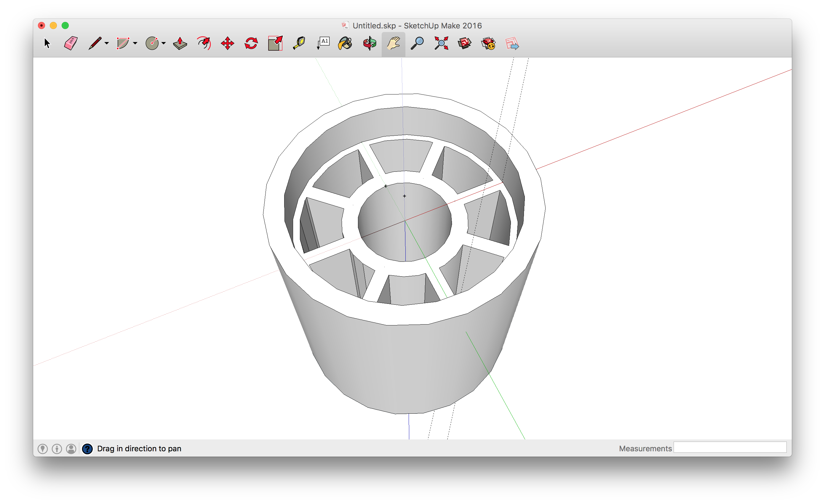Select the Eraser tool

71,44
